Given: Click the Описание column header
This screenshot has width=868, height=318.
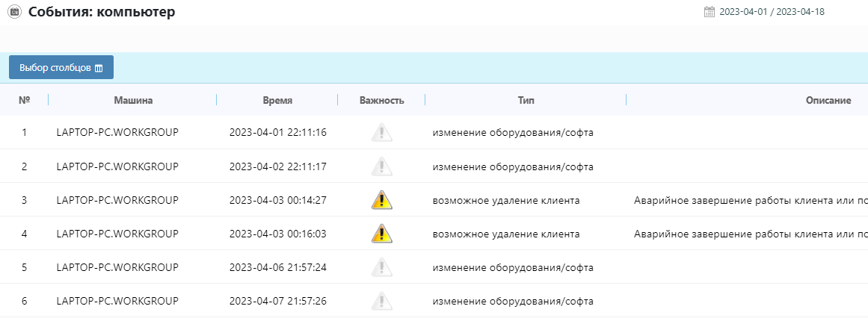Looking at the screenshot, I should pos(828,100).
